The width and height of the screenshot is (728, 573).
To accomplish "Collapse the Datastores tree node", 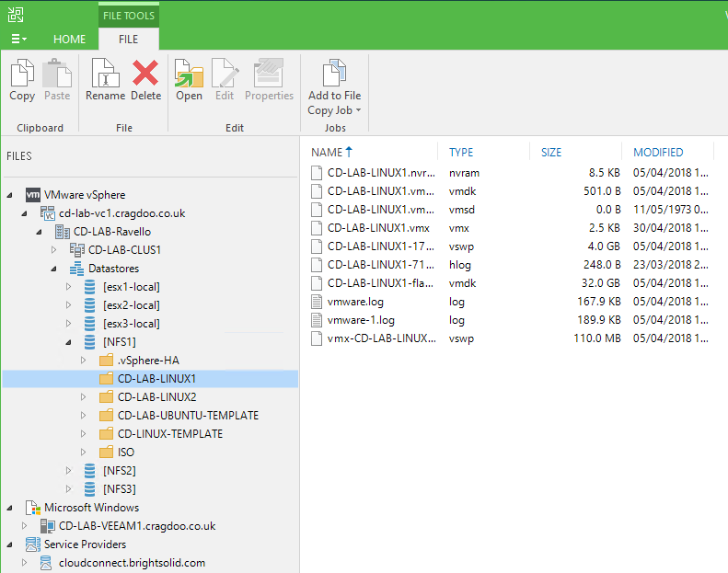I will [x=54, y=269].
